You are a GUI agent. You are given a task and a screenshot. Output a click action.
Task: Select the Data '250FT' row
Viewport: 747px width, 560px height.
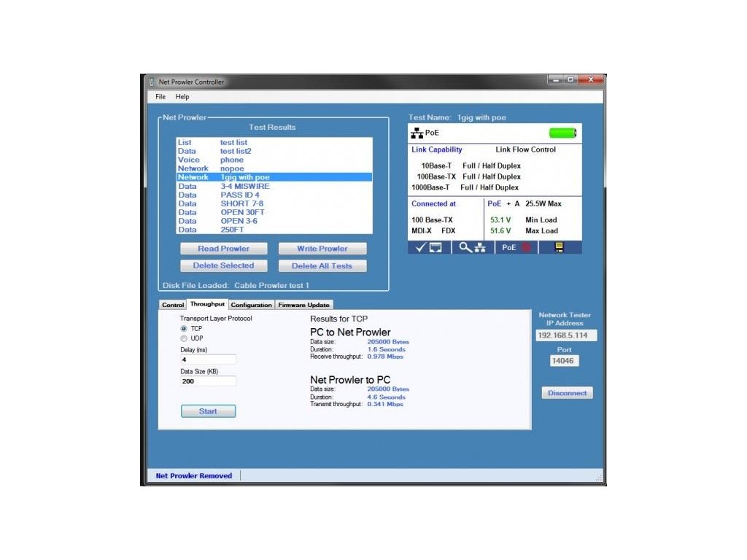[x=274, y=230]
